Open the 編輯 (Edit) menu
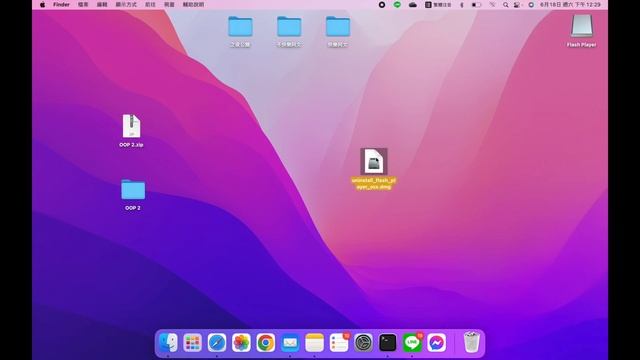Viewport: 640px width, 360px height. point(102,4)
